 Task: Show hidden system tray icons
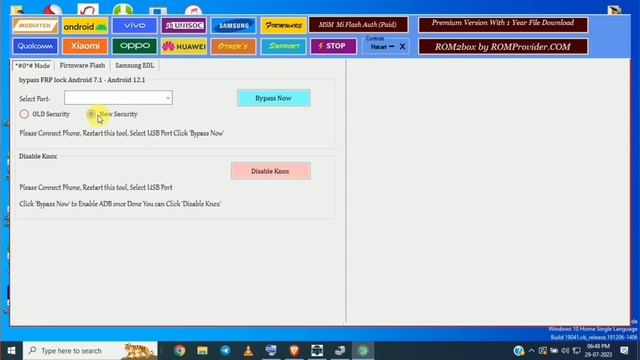531,351
